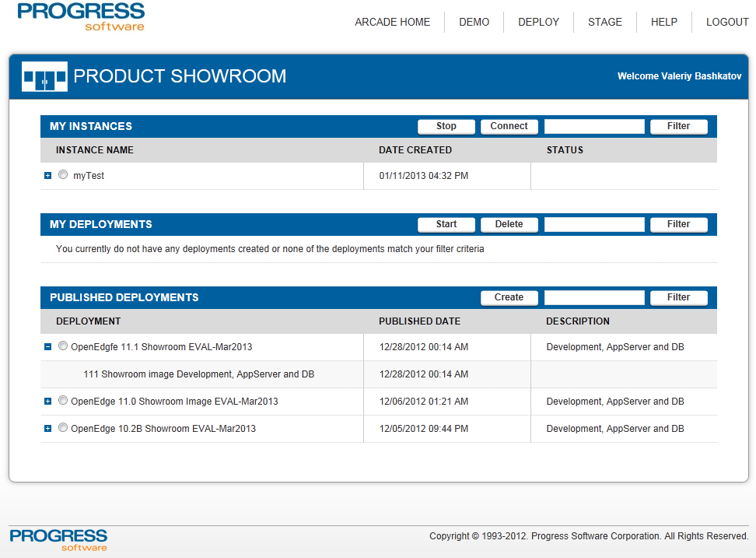The height and width of the screenshot is (558, 756).
Task: Click LOGOUT in the top navigation
Action: click(727, 23)
